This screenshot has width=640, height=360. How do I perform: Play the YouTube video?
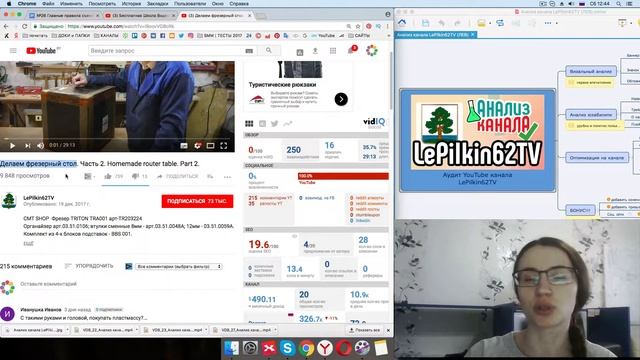point(12,145)
